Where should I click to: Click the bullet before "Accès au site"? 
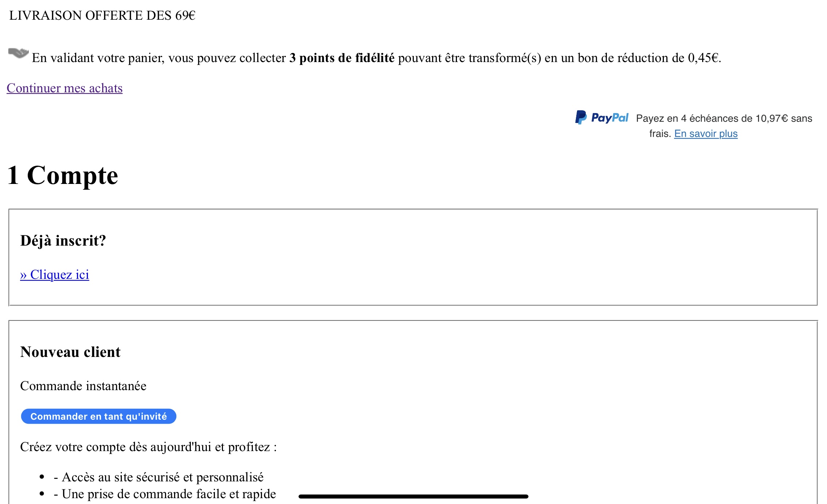(x=42, y=477)
